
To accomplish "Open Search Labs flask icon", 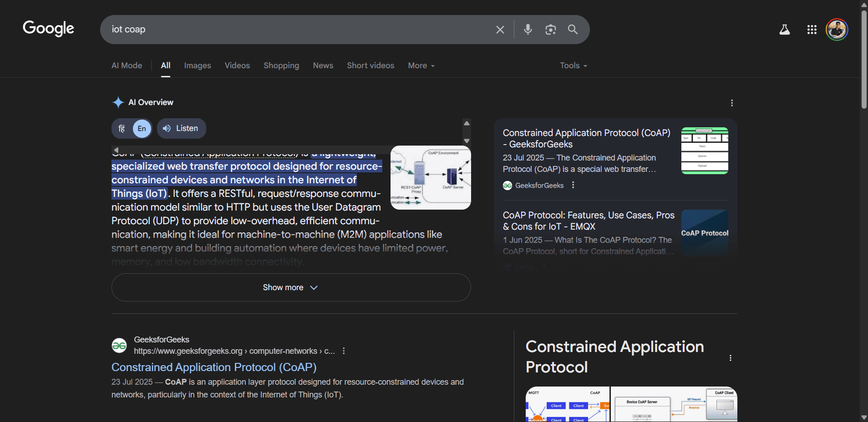I will pyautogui.click(x=784, y=30).
